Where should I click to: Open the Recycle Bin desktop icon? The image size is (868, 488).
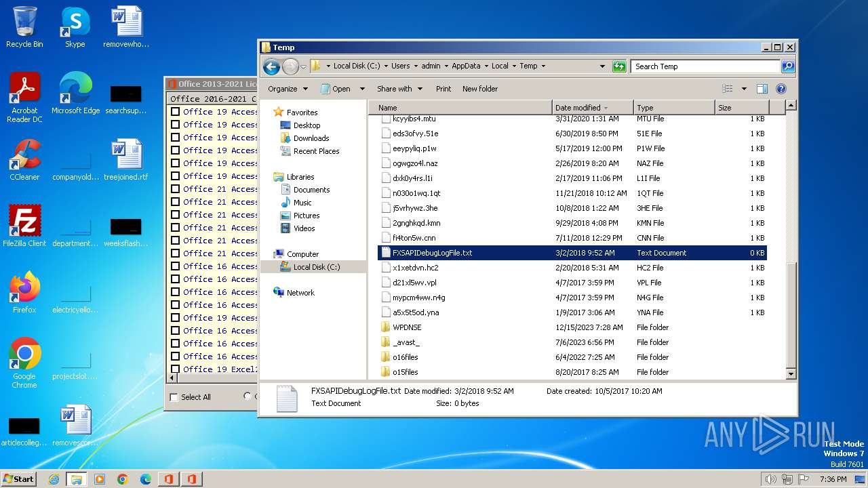[24, 27]
